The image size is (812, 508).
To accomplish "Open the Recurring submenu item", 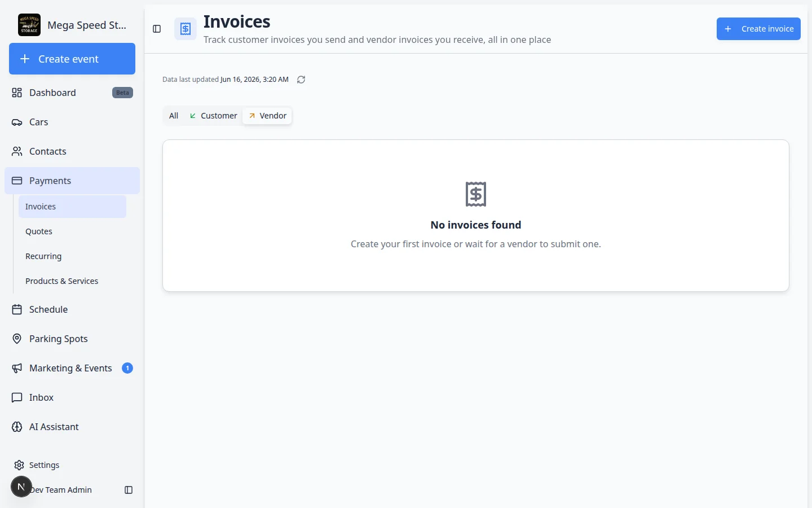I will (72, 256).
